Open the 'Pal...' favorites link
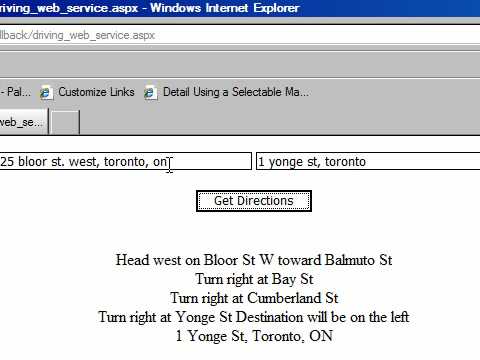The height and width of the screenshot is (360, 480). point(15,92)
